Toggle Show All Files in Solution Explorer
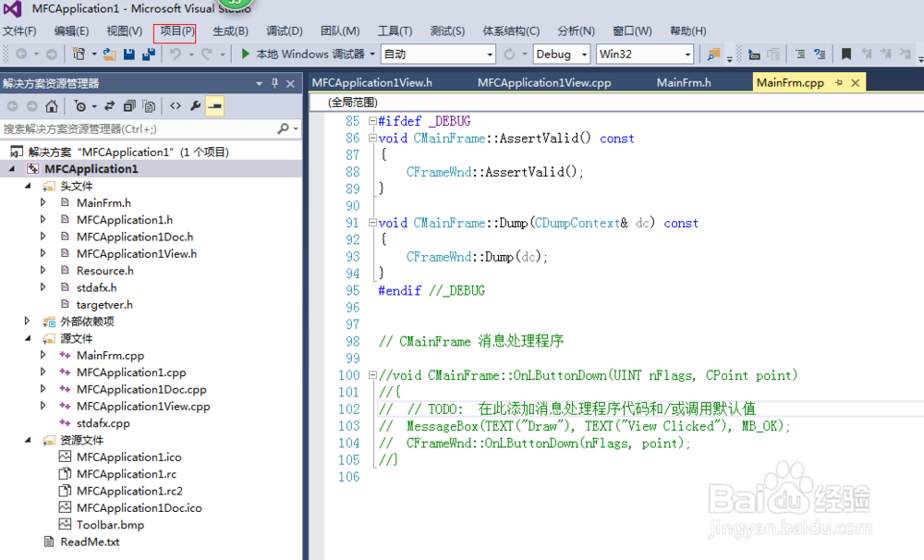This screenshot has width=924, height=560. pyautogui.click(x=149, y=106)
